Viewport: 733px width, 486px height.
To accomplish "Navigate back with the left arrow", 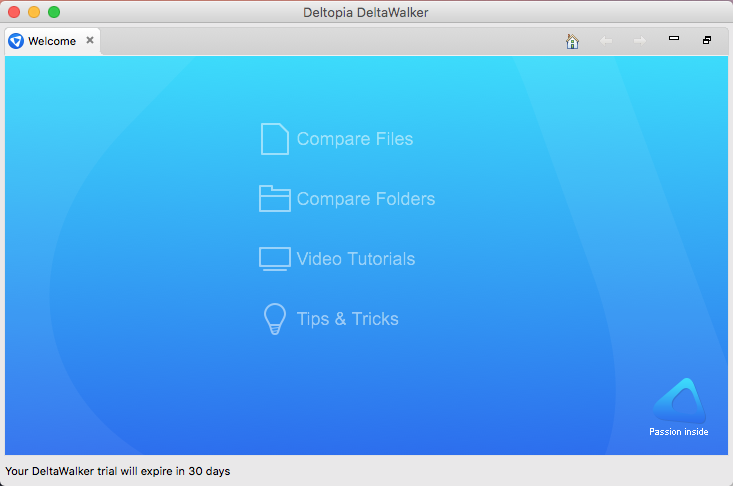I will coord(606,41).
